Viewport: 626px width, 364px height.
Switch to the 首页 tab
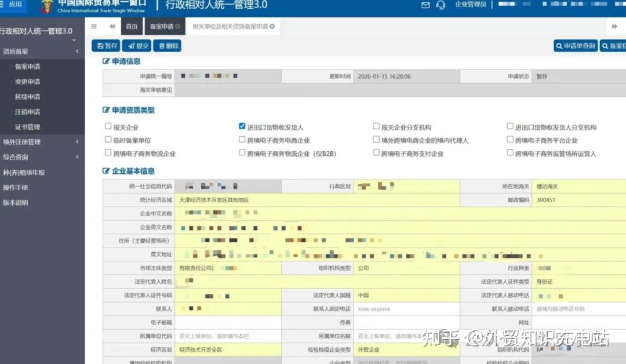tap(131, 26)
